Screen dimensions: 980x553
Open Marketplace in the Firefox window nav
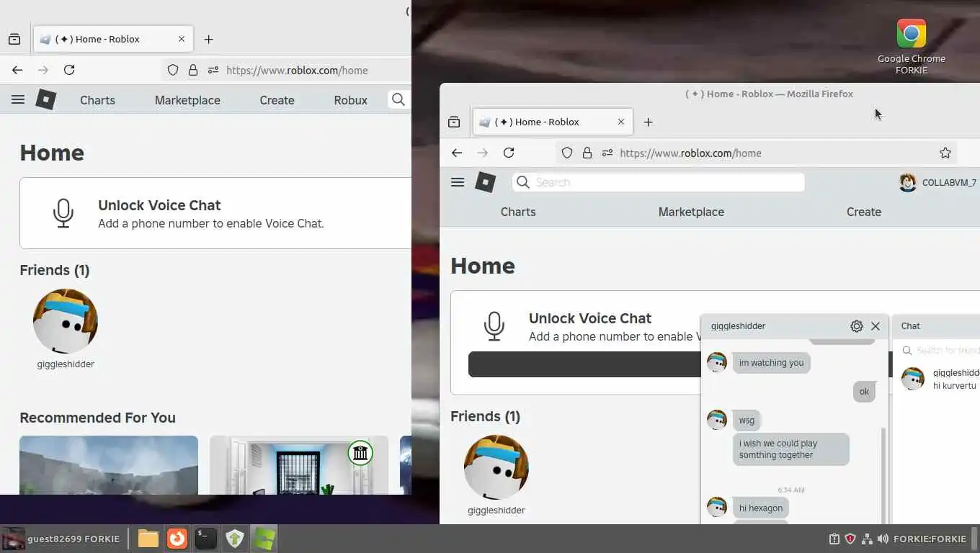691,212
